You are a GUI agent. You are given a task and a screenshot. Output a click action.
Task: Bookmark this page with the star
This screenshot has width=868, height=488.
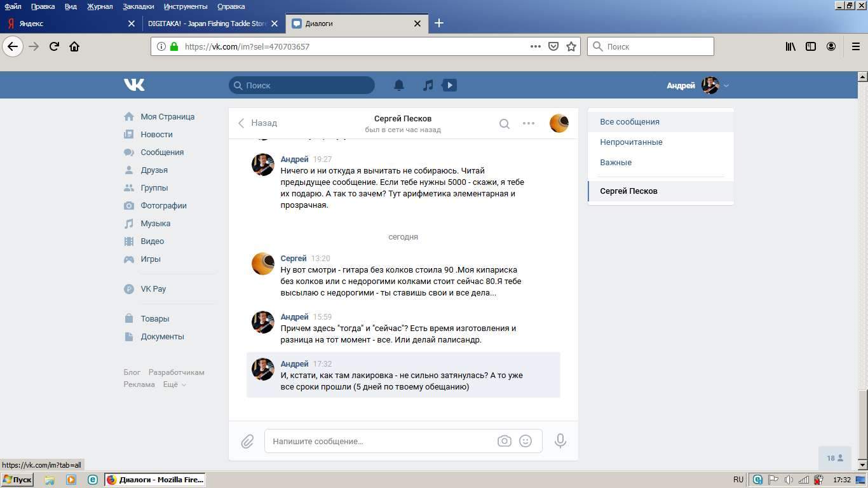pos(571,46)
